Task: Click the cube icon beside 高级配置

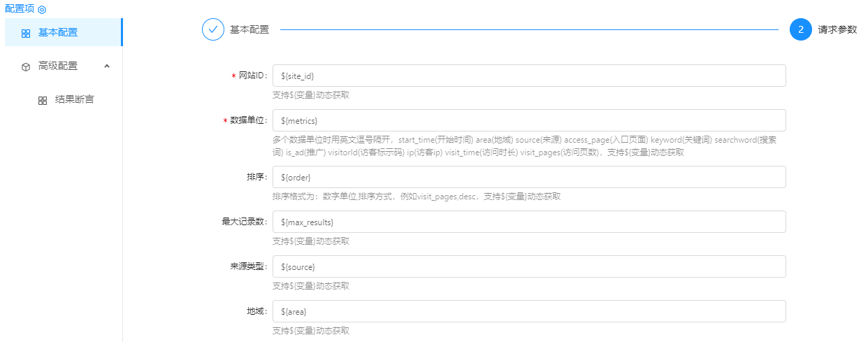Action: coord(26,66)
